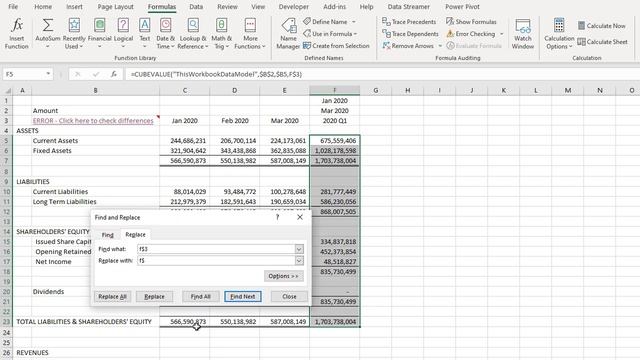Viewport: 640px width, 360px height.
Task: Click the Find Next button
Action: tap(242, 296)
